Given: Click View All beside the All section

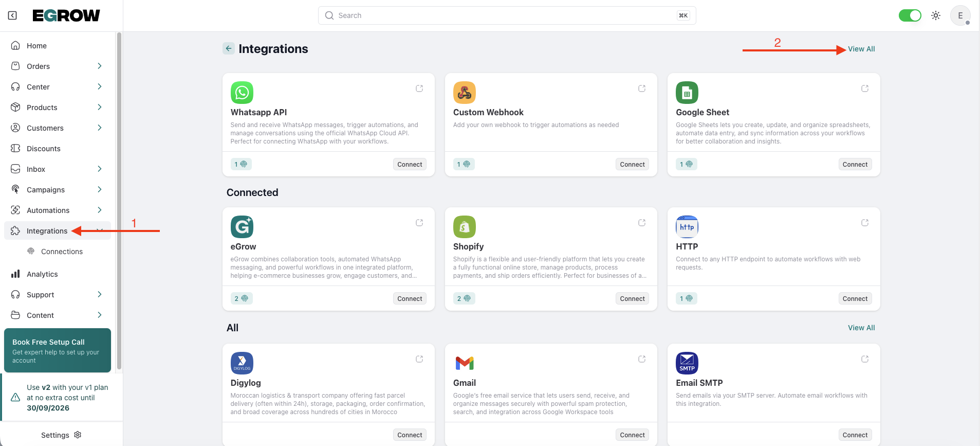Looking at the screenshot, I should (861, 328).
